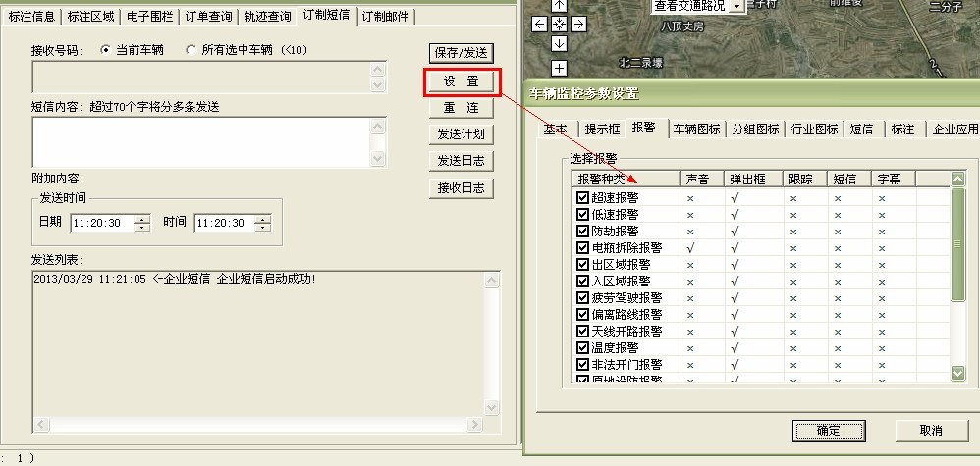This screenshot has width=980, height=466.
Task: Open the 轨迹查询 tab
Action: pyautogui.click(x=266, y=16)
